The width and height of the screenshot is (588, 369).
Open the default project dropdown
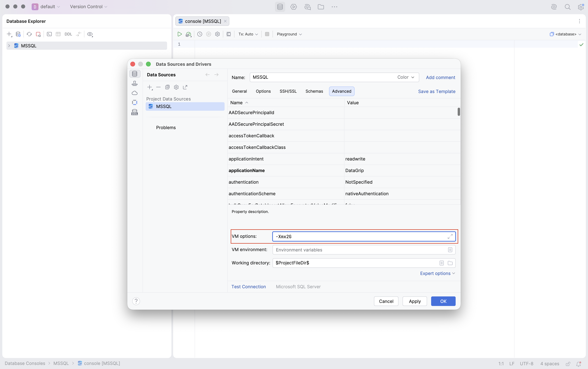click(46, 7)
